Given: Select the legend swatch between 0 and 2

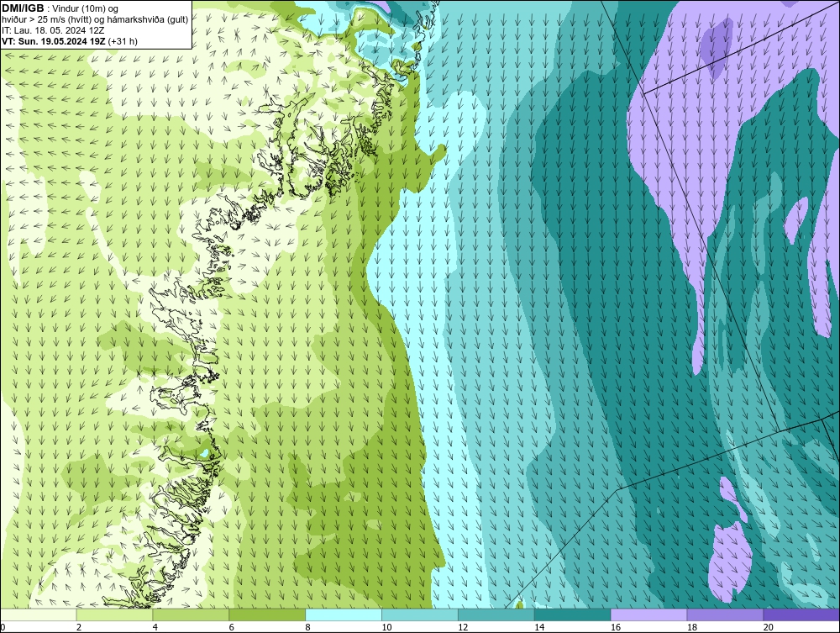Looking at the screenshot, I should (39, 615).
